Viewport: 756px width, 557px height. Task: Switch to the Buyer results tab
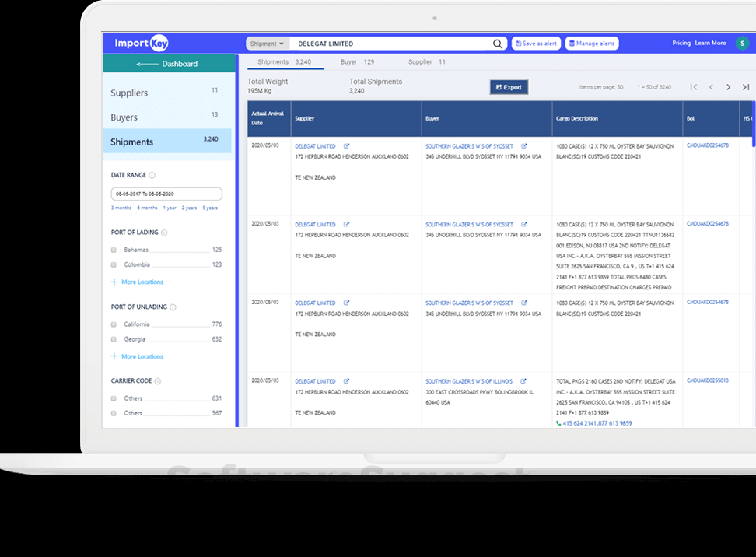click(x=348, y=61)
